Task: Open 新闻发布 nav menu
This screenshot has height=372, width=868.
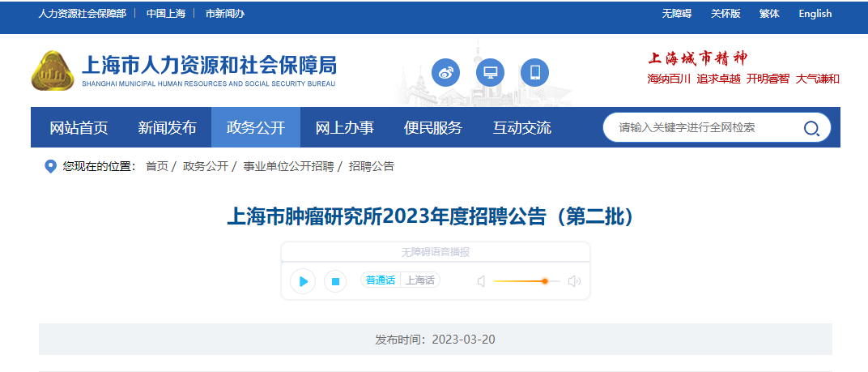Action: [x=167, y=128]
